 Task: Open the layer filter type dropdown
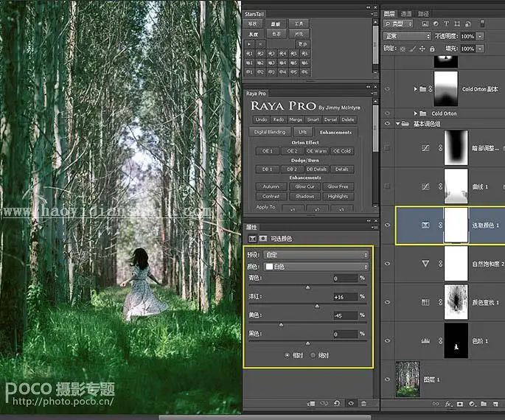coord(398,24)
